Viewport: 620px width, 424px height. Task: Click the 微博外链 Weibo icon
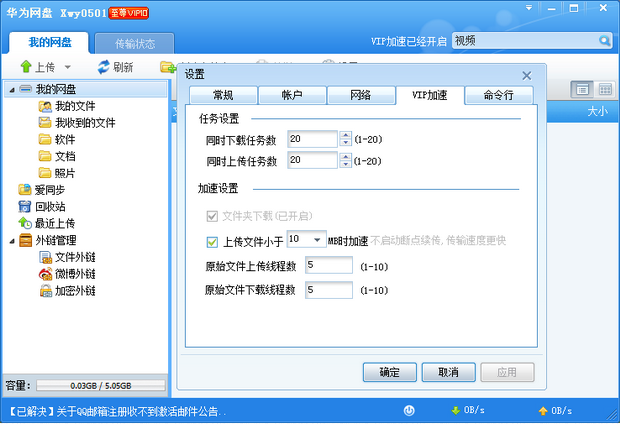[45, 274]
